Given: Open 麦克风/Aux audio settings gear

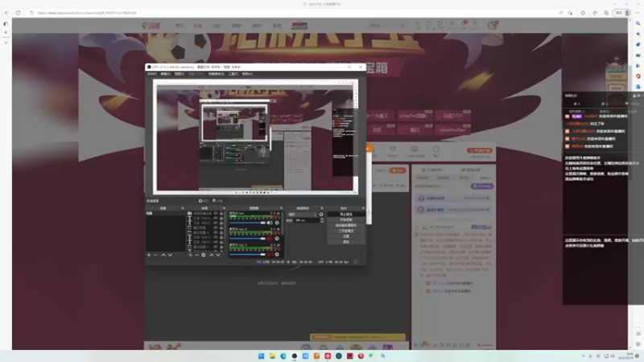Looking at the screenshot, I should tap(277, 223).
